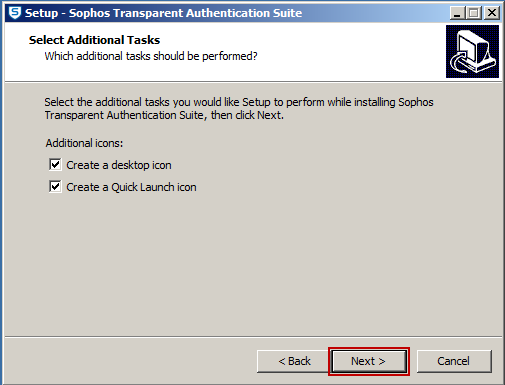The width and height of the screenshot is (505, 385).
Task: Click the installer computer graphic in header
Action: [x=472, y=51]
